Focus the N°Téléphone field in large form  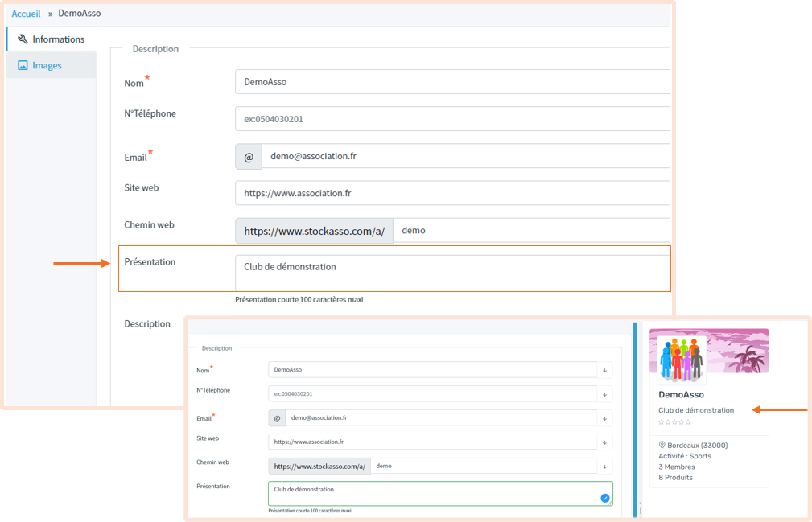[451, 119]
